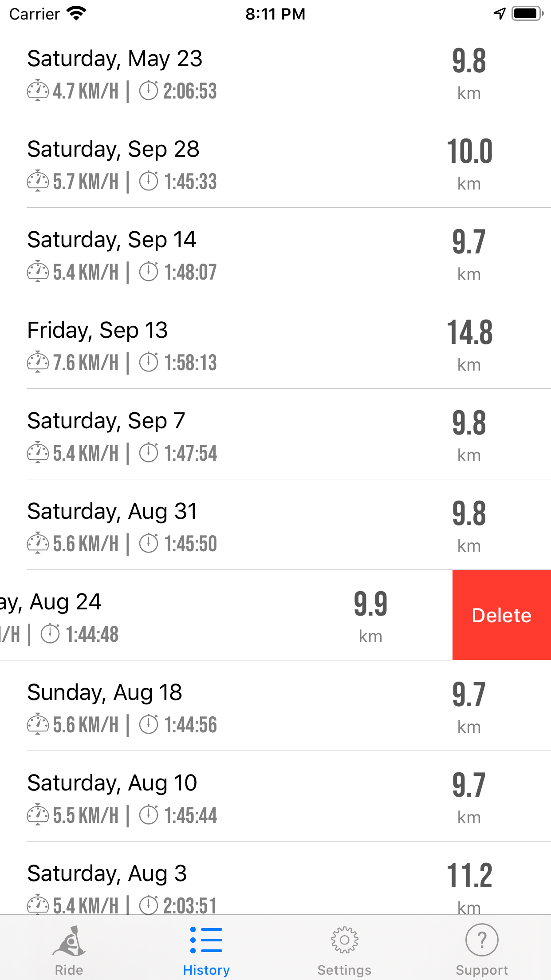Image resolution: width=551 pixels, height=980 pixels.
Task: Switch to the Settings tab label
Action: click(x=344, y=970)
